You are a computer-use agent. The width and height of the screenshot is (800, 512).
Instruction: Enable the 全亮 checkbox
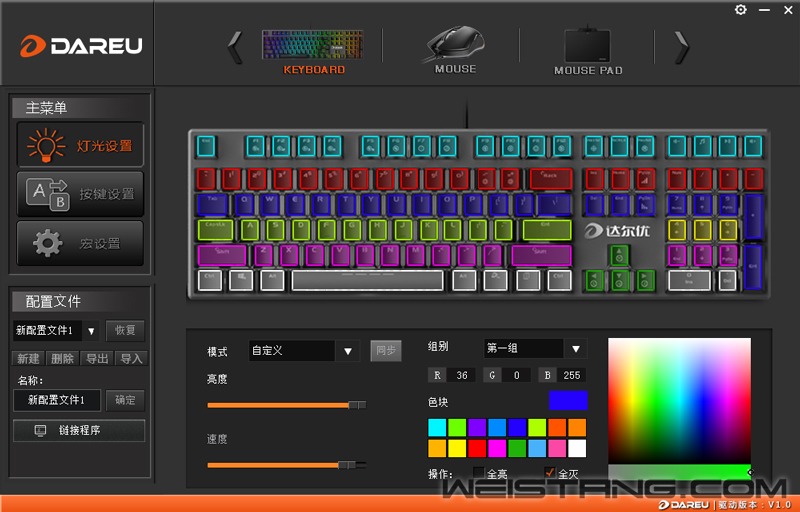(478, 472)
